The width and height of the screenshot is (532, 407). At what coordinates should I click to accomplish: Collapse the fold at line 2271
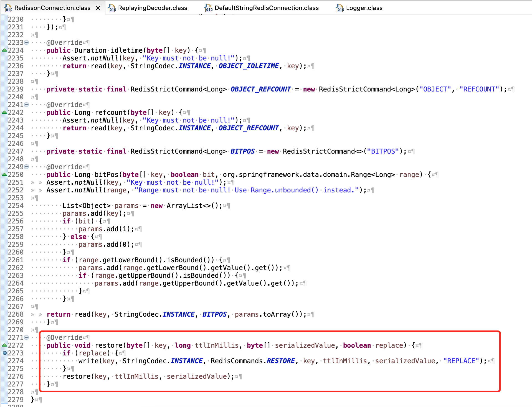click(26, 337)
